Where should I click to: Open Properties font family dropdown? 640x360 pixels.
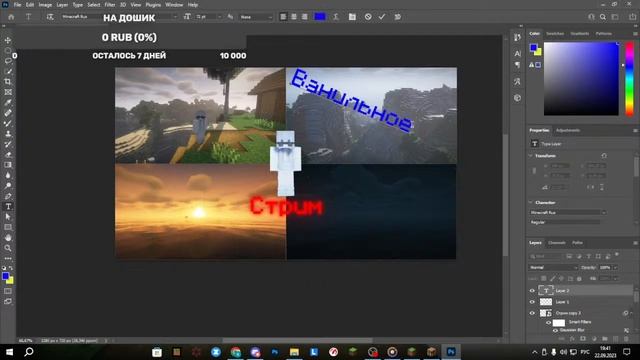coord(568,212)
